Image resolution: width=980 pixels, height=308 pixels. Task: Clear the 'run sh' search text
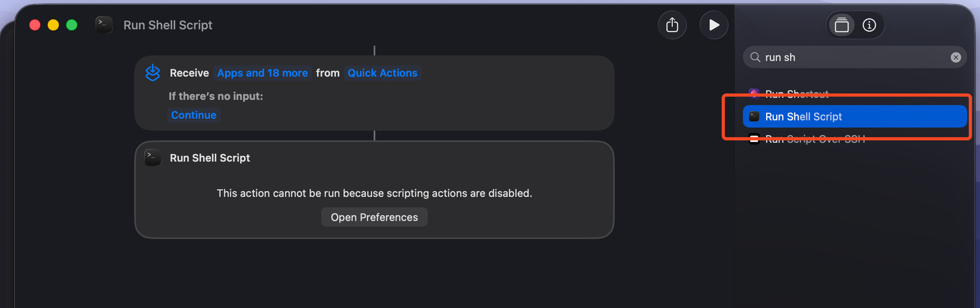click(x=956, y=57)
